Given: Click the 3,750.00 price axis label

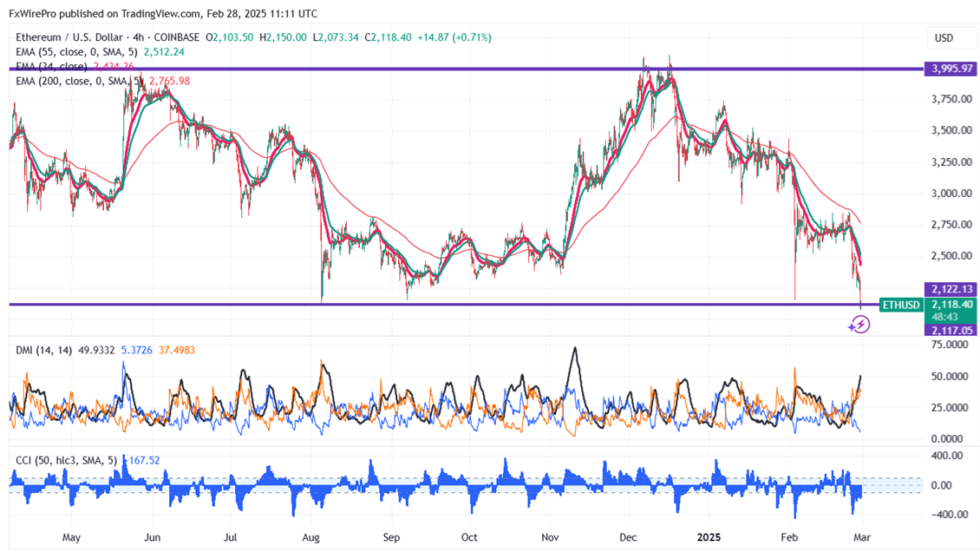Looking at the screenshot, I should click(x=951, y=100).
